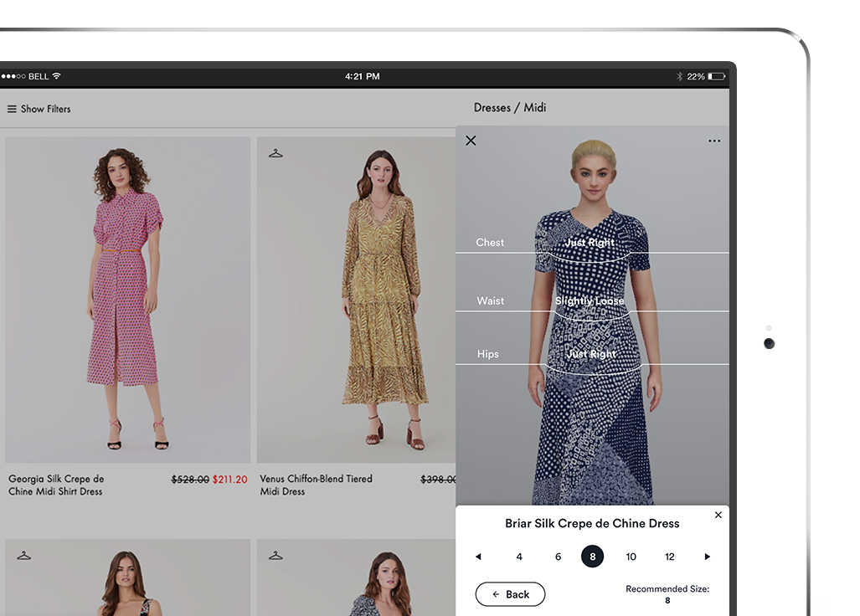
Task: Select size 10
Action: [x=631, y=557]
